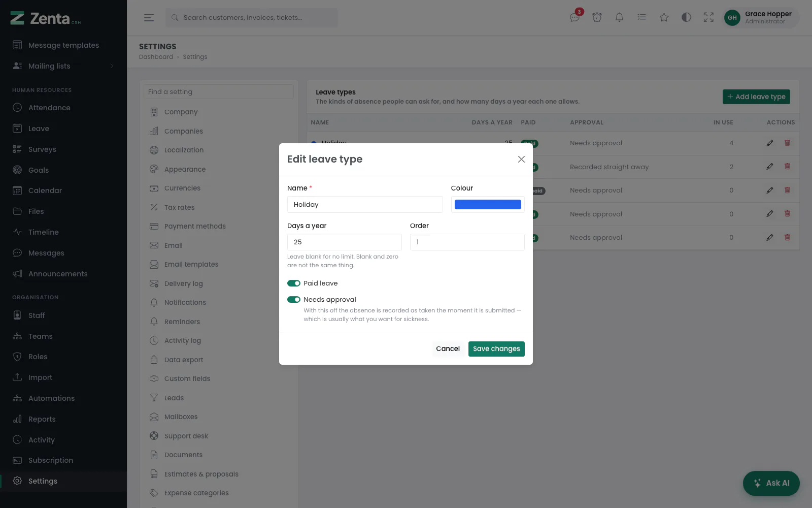
Task: Edit the Recorded straight away leave row
Action: point(770,167)
